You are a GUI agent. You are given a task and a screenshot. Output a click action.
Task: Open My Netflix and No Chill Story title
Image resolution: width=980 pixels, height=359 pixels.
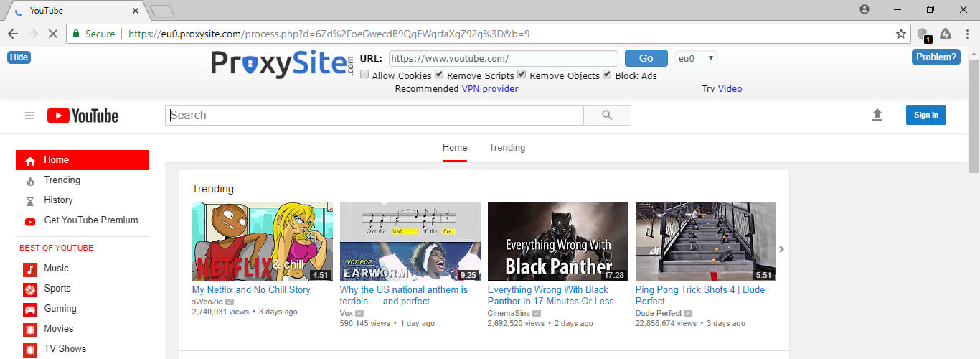tap(251, 289)
